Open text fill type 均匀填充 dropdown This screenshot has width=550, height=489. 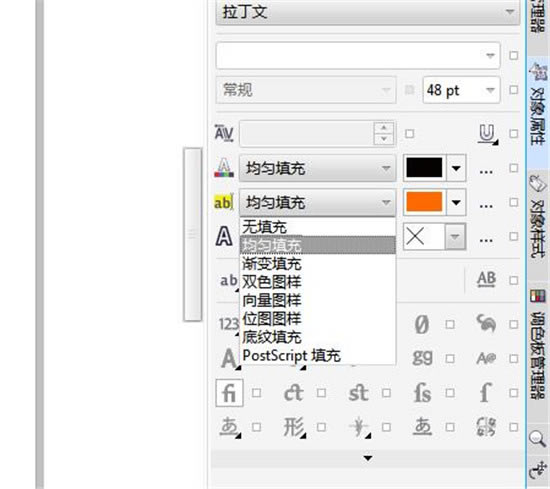pyautogui.click(x=317, y=168)
